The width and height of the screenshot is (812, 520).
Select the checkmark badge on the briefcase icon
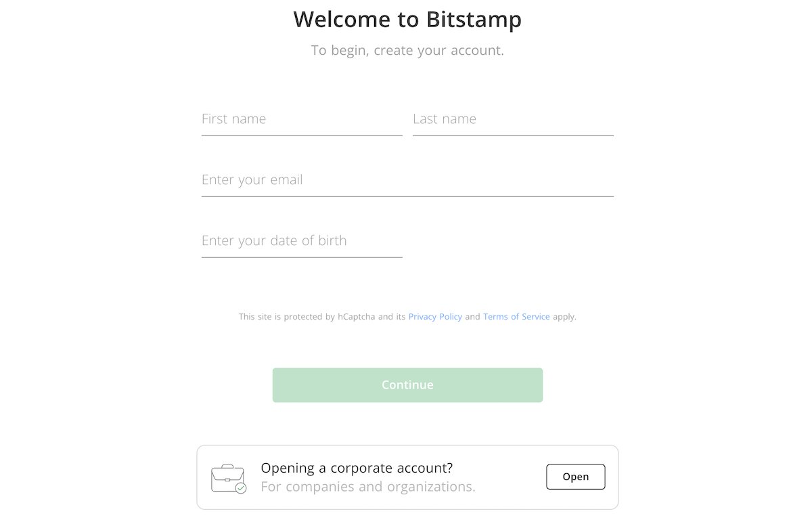click(240, 487)
